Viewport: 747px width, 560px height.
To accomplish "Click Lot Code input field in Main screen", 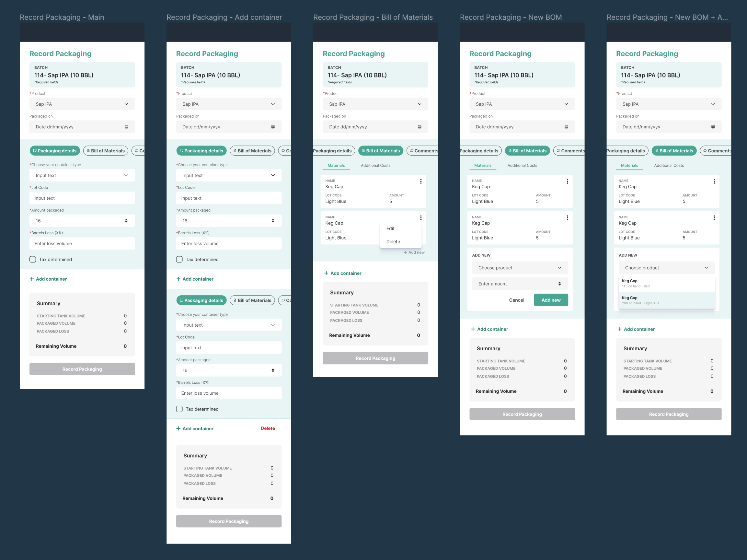I will (82, 198).
